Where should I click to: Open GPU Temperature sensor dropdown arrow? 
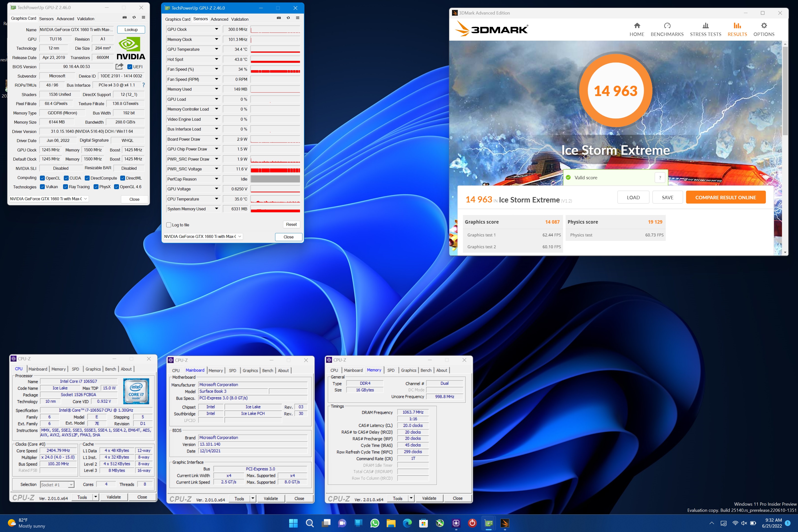pos(216,49)
